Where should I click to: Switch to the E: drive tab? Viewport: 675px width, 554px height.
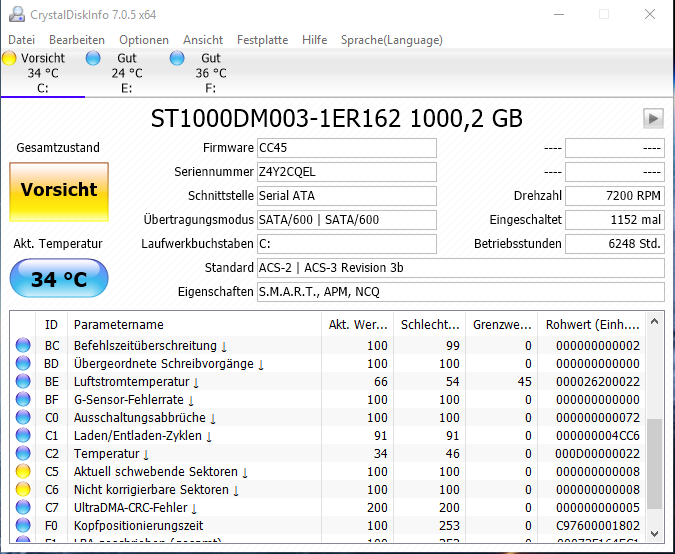127,73
